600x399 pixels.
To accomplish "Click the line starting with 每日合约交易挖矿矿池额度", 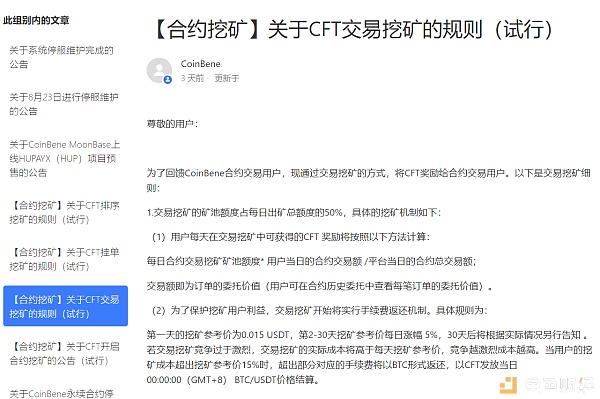I will 311,261.
